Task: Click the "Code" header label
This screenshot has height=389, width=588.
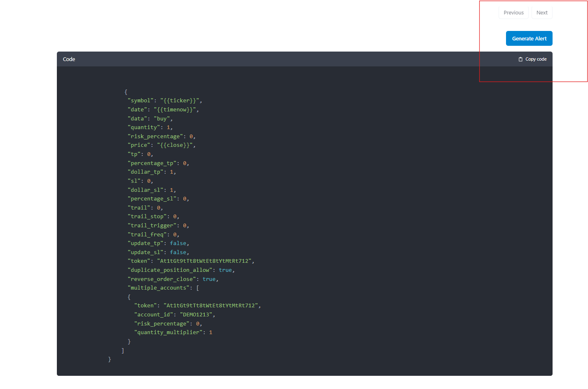Action: point(69,59)
